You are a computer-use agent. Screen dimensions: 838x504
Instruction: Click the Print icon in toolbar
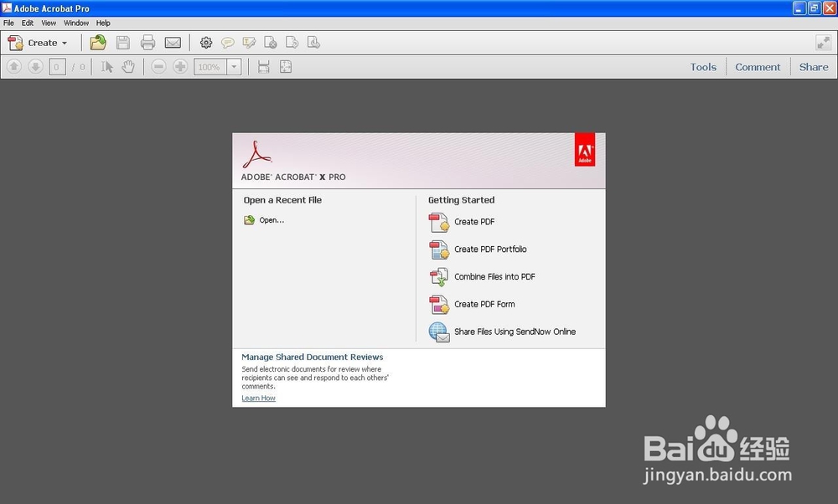[148, 43]
